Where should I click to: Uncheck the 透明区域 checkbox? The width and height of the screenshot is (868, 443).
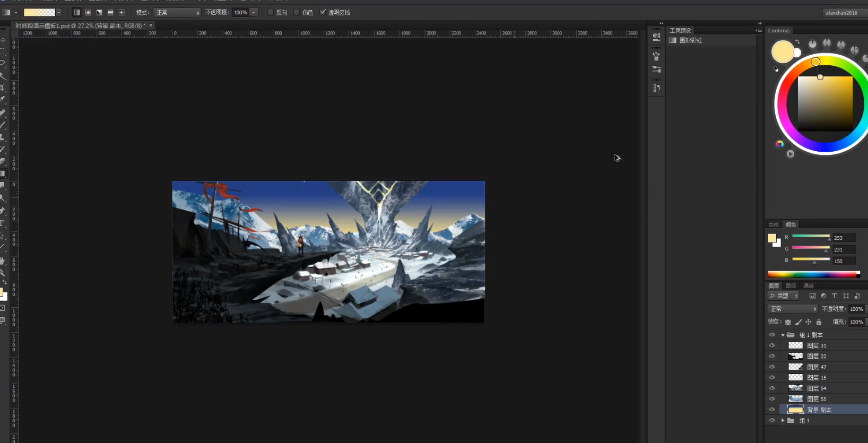pyautogui.click(x=323, y=12)
